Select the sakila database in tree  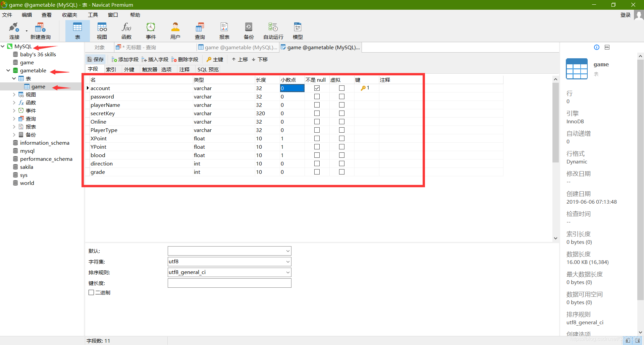click(26, 167)
